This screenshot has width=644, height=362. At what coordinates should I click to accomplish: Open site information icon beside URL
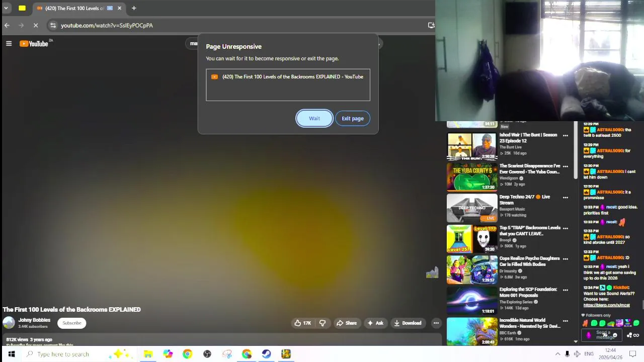(x=53, y=25)
